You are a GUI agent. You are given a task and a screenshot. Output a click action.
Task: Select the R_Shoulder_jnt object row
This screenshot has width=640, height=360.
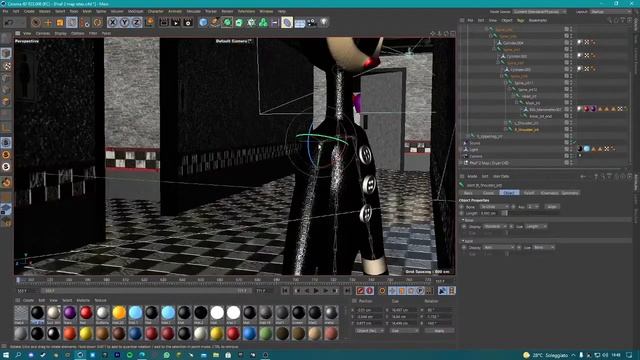526,130
